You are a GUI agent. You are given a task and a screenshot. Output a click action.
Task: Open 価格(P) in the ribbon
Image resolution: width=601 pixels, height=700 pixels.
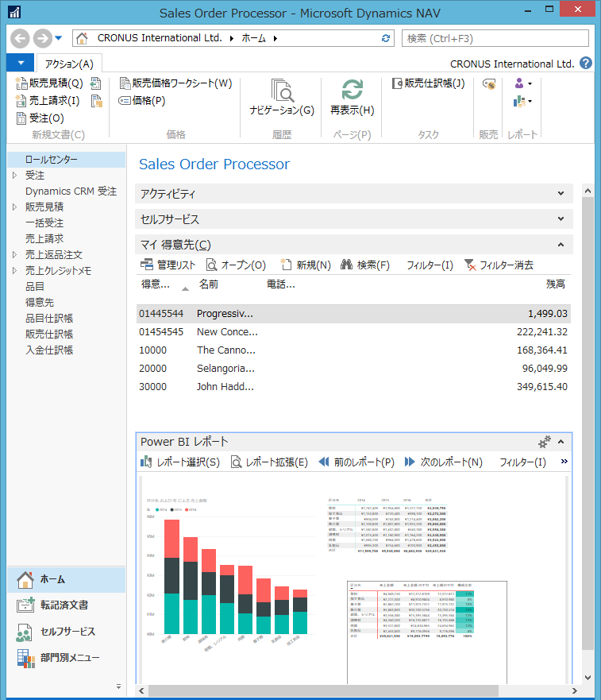click(142, 101)
